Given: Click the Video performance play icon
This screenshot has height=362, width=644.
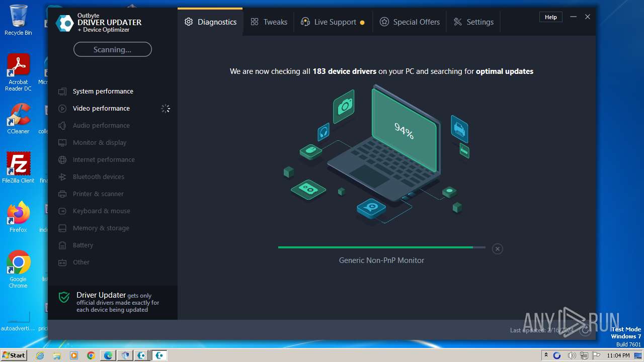Looking at the screenshot, I should [x=62, y=109].
